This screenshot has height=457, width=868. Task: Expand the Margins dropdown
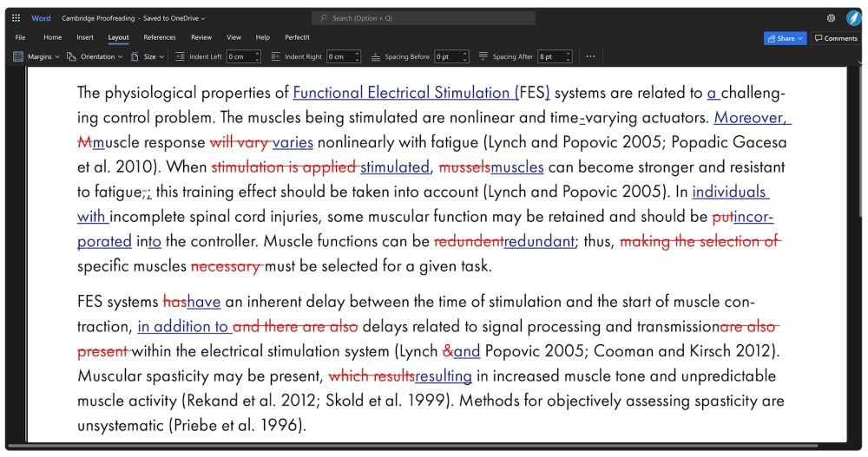point(57,56)
